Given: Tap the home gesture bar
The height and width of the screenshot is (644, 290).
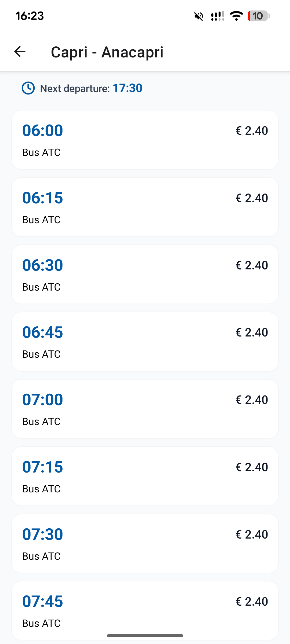Looking at the screenshot, I should click(145, 636).
